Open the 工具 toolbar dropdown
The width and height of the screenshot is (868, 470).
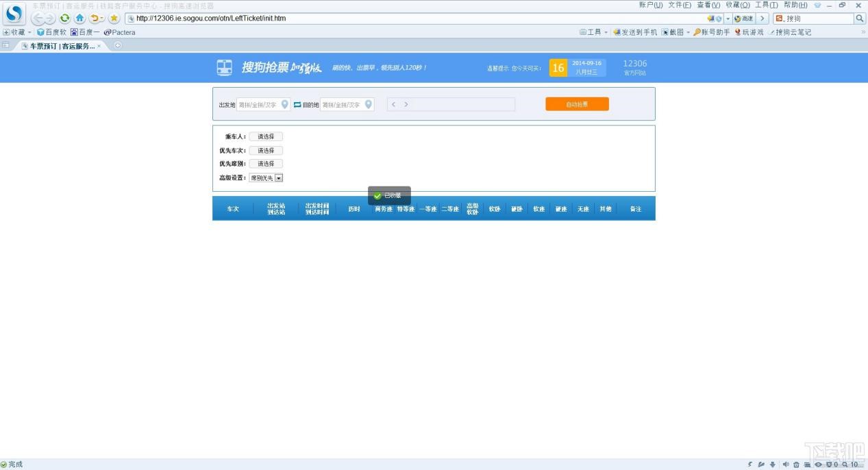click(590, 32)
